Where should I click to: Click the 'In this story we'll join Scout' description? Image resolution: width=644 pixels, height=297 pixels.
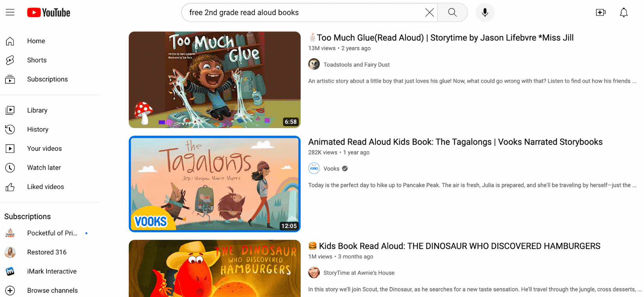click(475, 289)
